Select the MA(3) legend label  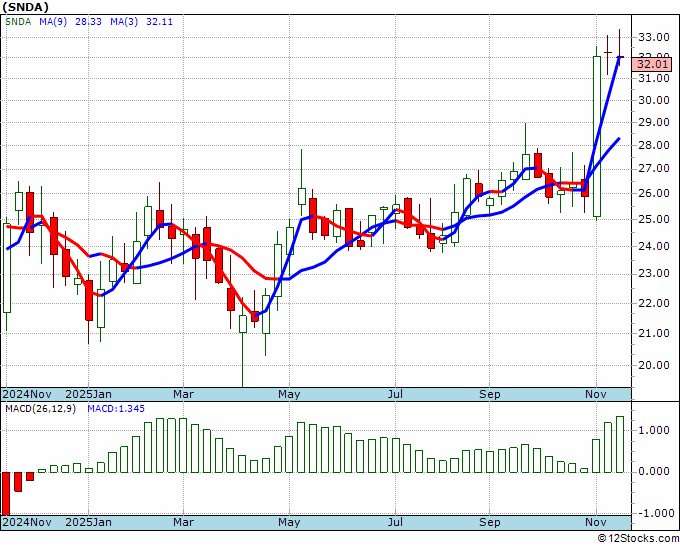coord(124,21)
